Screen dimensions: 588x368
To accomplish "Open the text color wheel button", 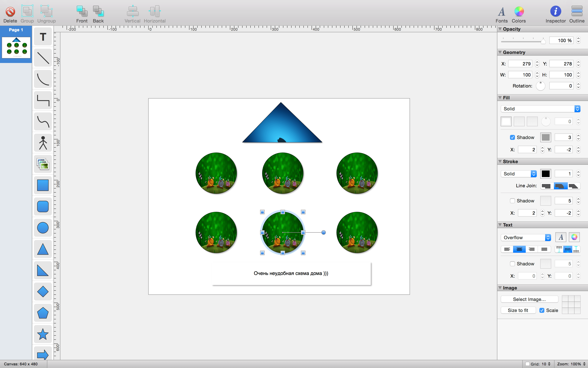I will (574, 237).
